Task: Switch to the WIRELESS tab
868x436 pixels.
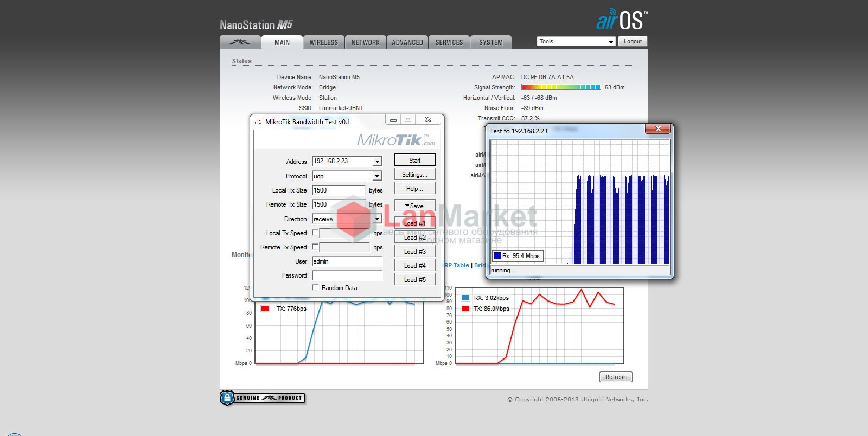Action: coord(323,42)
